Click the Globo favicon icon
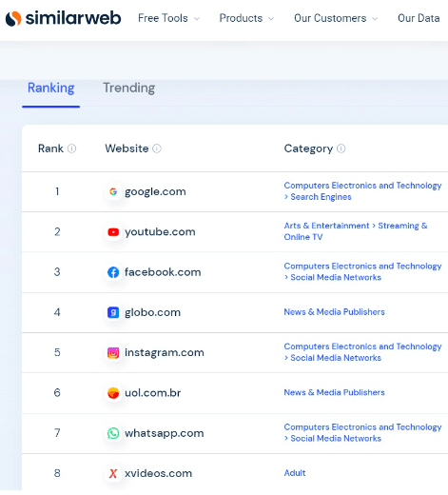Image resolution: width=448 pixels, height=495 pixels. [113, 312]
